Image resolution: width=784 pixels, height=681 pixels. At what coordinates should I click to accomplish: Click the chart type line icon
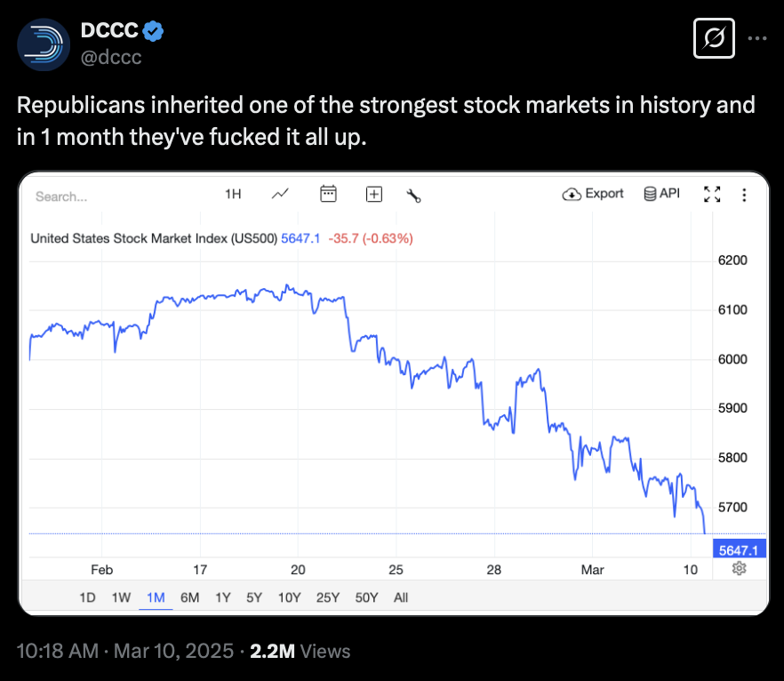[x=280, y=194]
